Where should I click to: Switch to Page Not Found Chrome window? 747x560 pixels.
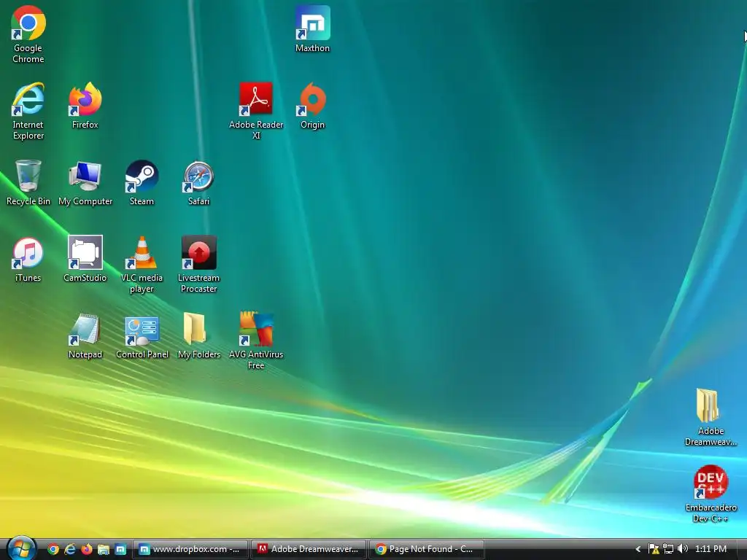click(427, 549)
